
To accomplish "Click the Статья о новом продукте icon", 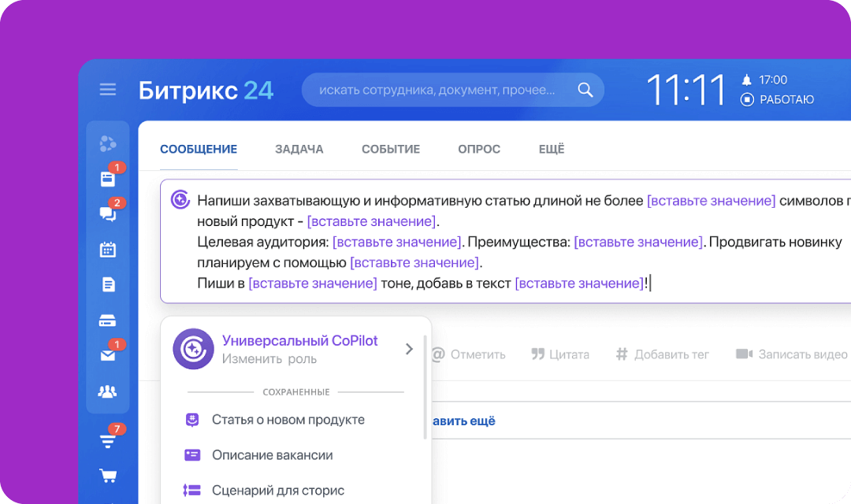I will click(x=192, y=420).
